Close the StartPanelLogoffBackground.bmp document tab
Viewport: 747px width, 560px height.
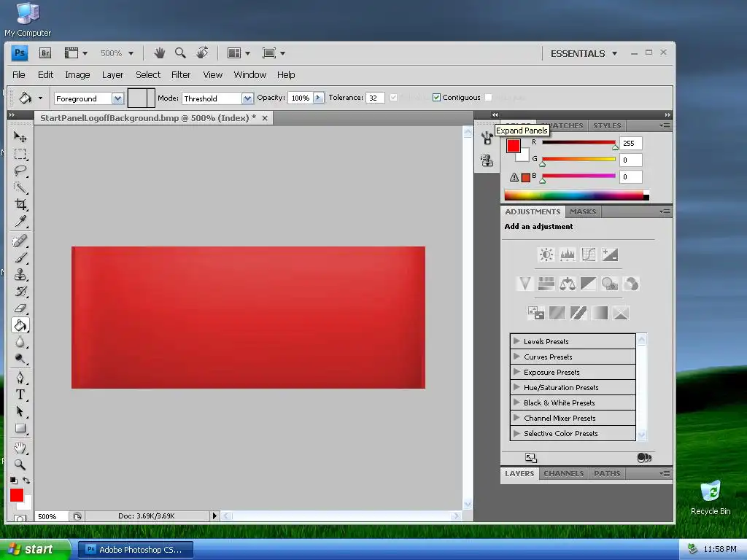[265, 118]
